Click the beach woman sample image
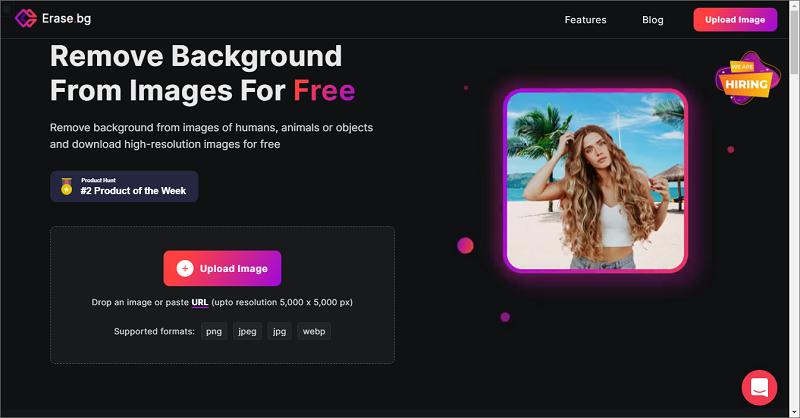Screen dimensions: 800x418 tap(595, 181)
